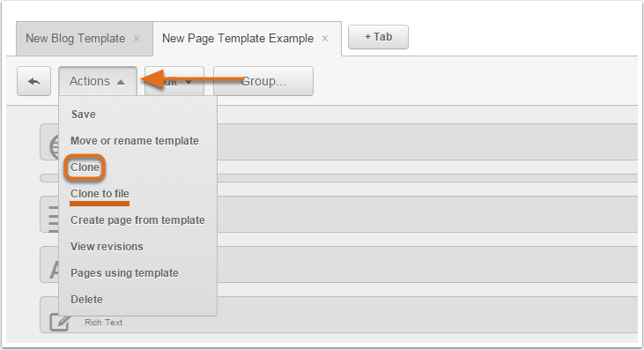Choose Create page from template
This screenshot has width=644, height=350.
point(137,220)
